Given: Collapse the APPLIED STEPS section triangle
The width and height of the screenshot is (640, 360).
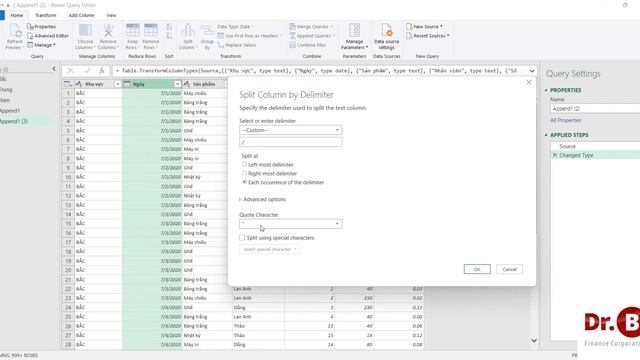Looking at the screenshot, I should click(546, 135).
